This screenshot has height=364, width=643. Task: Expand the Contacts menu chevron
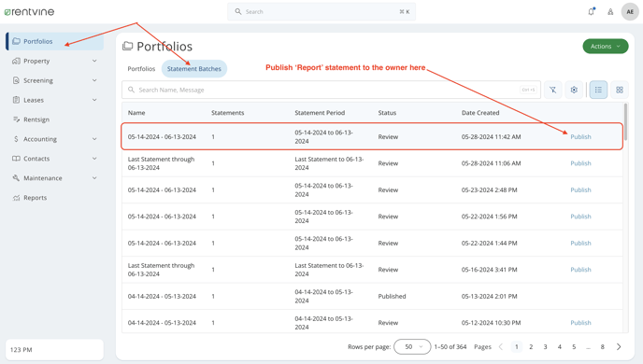click(94, 159)
